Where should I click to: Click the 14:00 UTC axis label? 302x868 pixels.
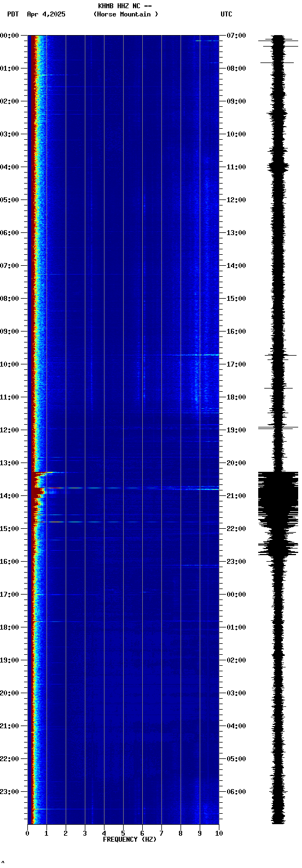point(236,266)
